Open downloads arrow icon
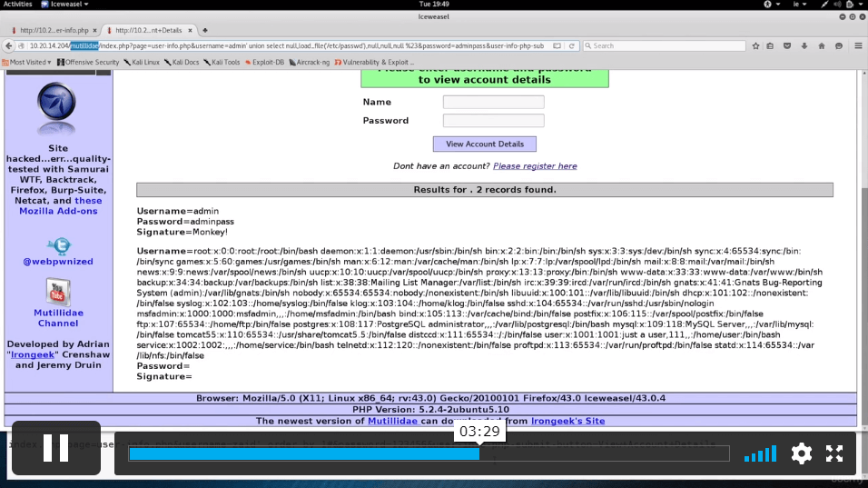Screen dimensions: 868x488 point(804,46)
